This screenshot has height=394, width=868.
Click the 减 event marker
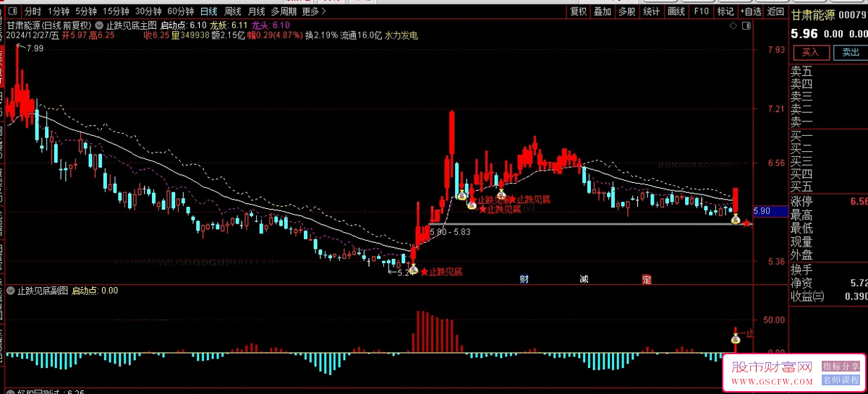point(584,279)
